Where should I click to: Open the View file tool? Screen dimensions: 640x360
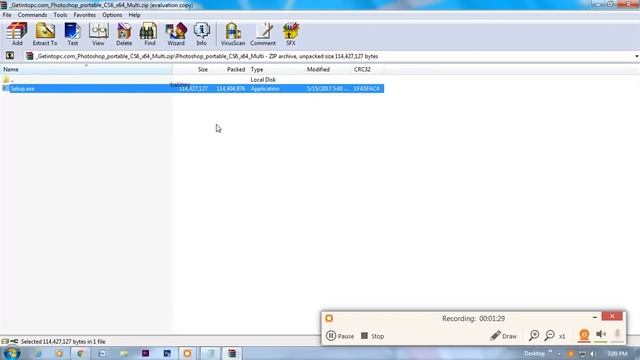coord(98,34)
